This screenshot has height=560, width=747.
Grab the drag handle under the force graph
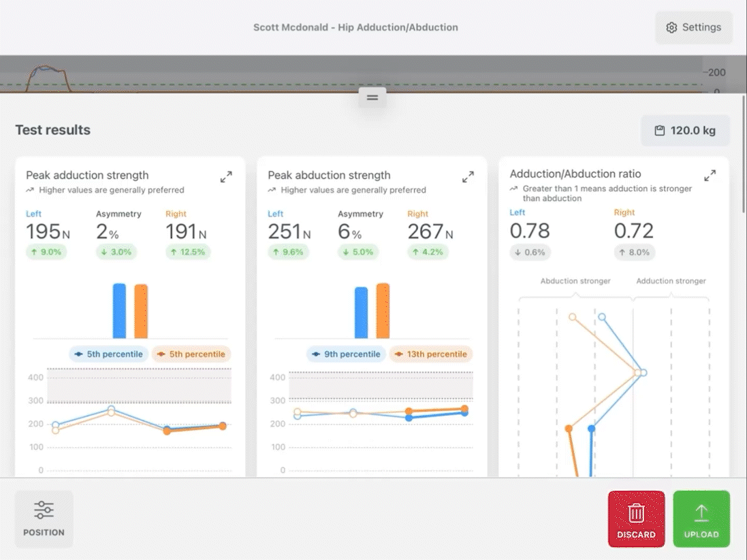click(x=372, y=97)
